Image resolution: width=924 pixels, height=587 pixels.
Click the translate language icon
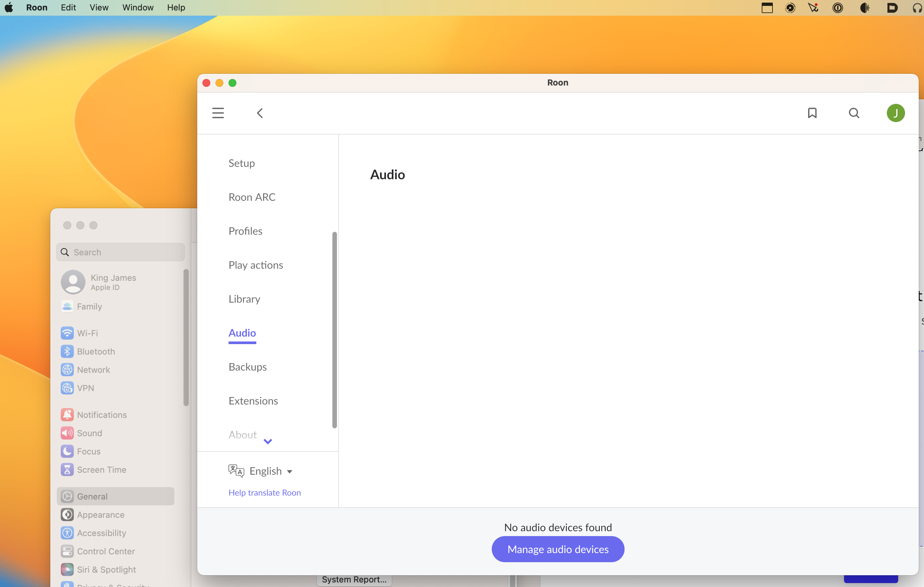click(x=236, y=471)
